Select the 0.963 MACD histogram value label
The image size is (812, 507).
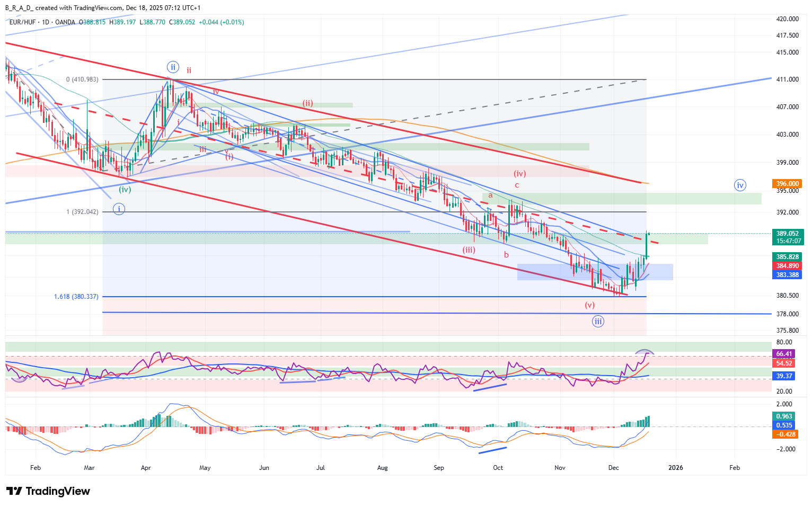pos(784,416)
